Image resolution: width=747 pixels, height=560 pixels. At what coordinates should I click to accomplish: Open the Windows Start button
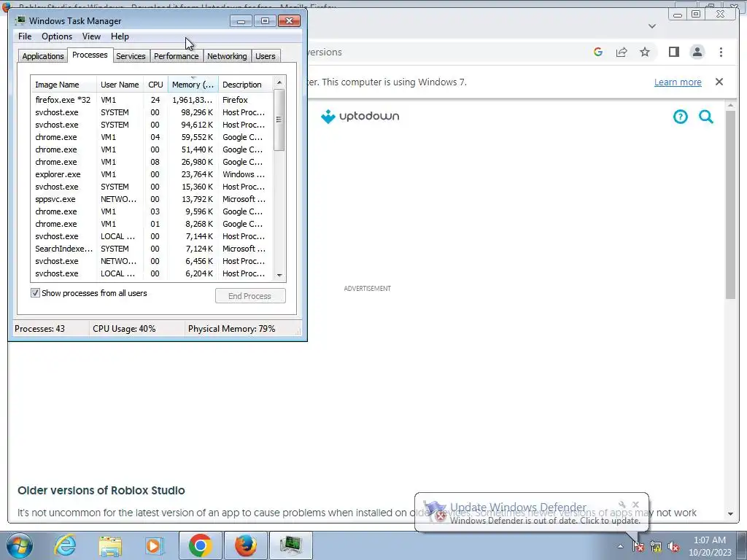click(18, 545)
